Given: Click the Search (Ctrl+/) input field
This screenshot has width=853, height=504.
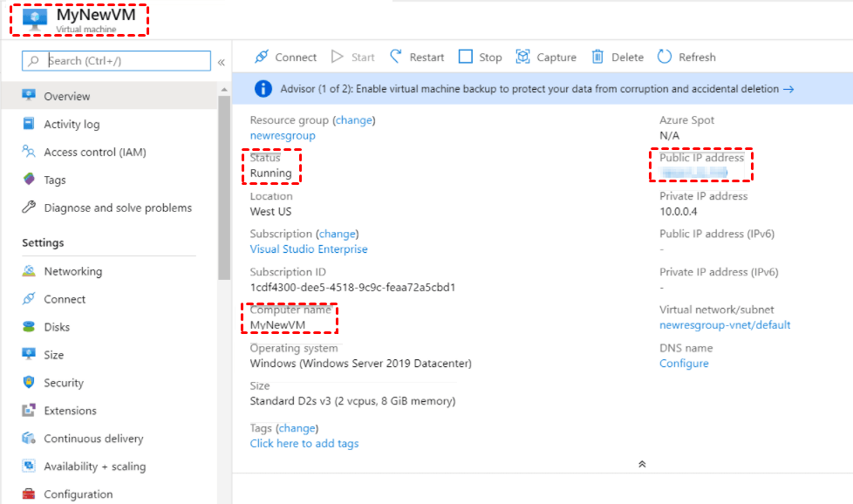Looking at the screenshot, I should (x=122, y=61).
